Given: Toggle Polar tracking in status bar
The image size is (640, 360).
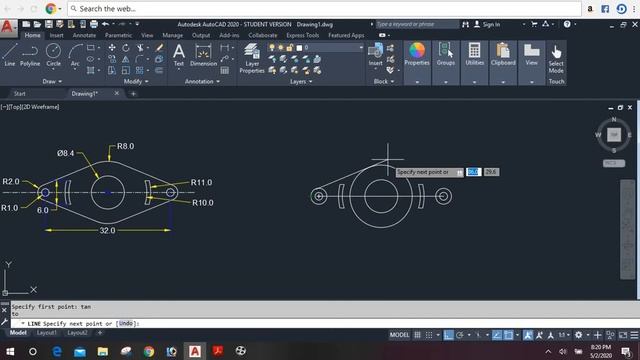Looking at the screenshot, I should pos(460,335).
